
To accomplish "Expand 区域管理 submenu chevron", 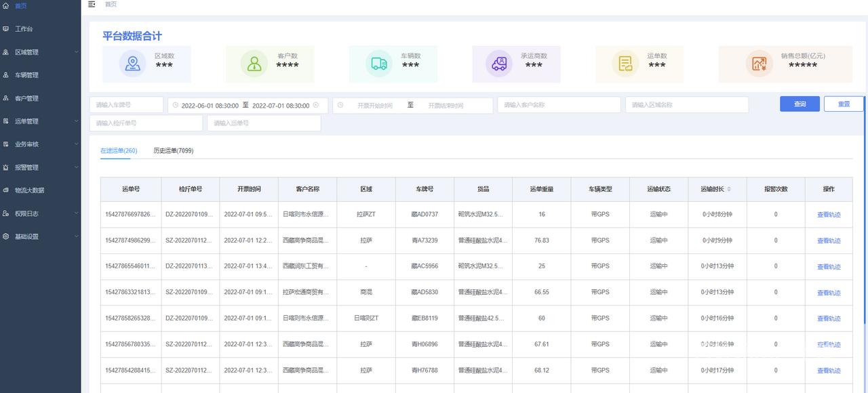I will point(76,52).
